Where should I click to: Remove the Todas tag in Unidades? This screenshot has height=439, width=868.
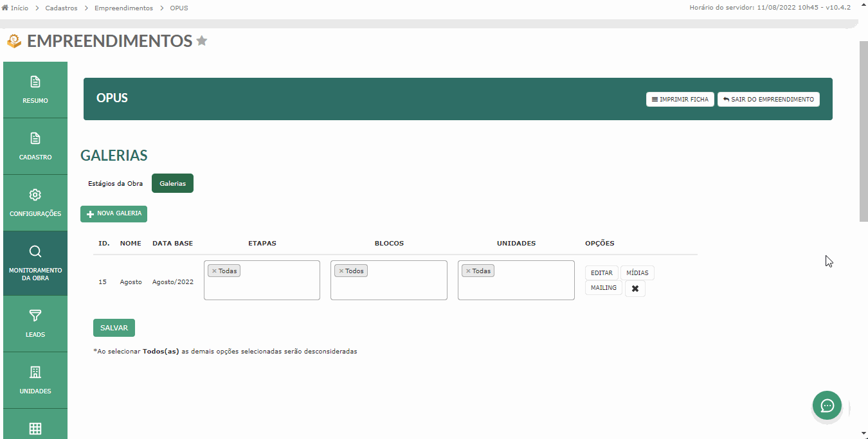(x=468, y=271)
